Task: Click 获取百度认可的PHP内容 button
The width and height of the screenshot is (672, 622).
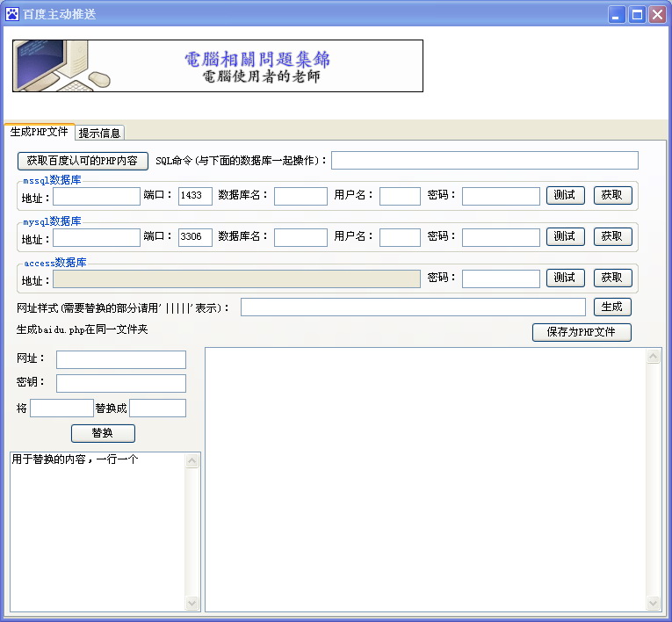Action: pos(83,161)
